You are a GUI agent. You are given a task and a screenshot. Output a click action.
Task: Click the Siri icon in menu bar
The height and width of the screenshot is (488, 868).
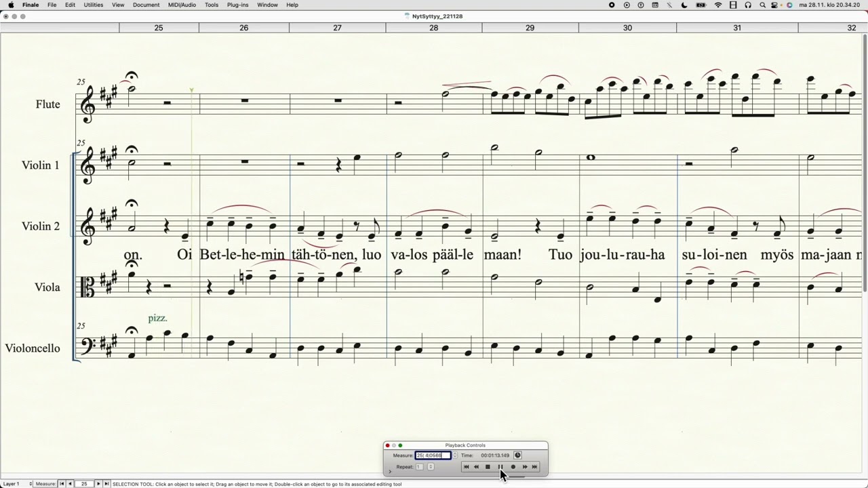(789, 5)
